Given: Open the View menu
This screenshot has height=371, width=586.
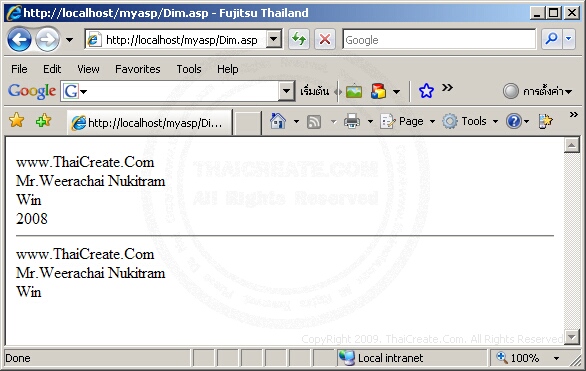Looking at the screenshot, I should click(x=88, y=69).
